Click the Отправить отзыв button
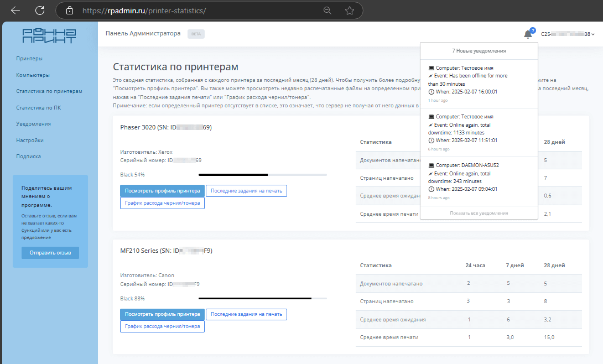Screen dimensions: 603x364 pos(50,253)
